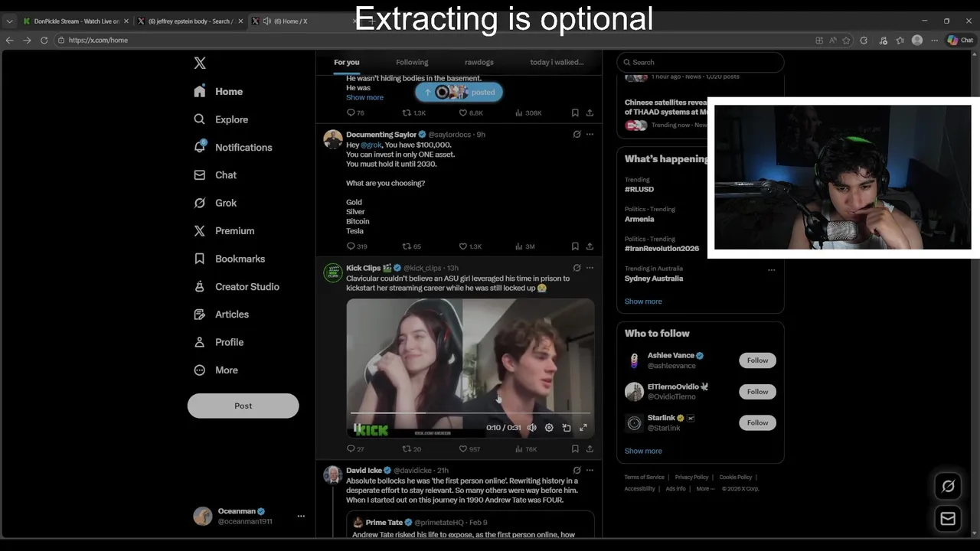
Task: Pause the Kick Clips video
Action: click(x=357, y=428)
